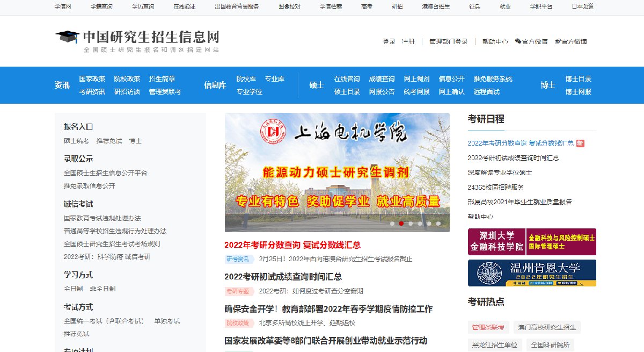Open 成绩查询 in blue navigation

click(x=382, y=79)
